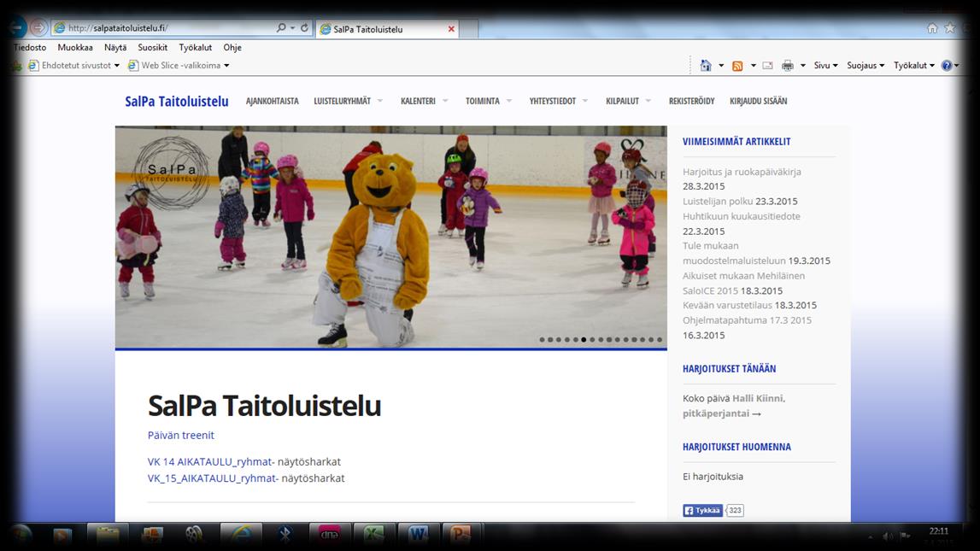The width and height of the screenshot is (980, 551).
Task: Click the 323 like count bubble
Action: pyautogui.click(x=735, y=510)
